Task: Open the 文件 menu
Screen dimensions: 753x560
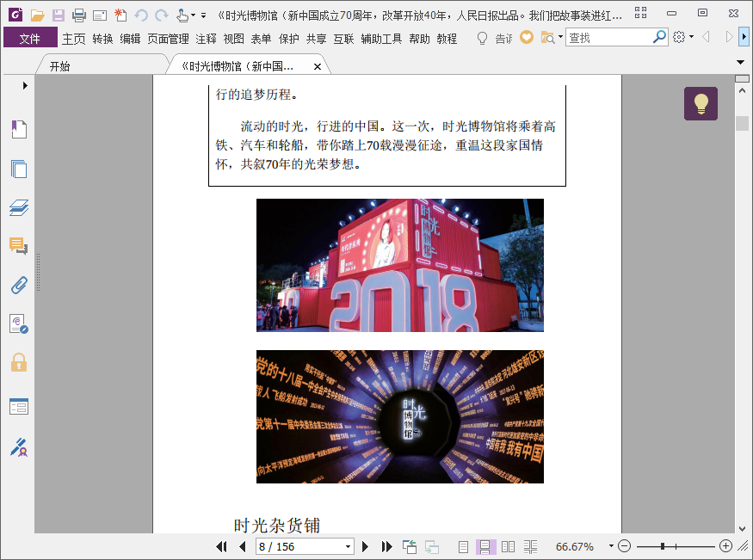Action: click(x=30, y=38)
